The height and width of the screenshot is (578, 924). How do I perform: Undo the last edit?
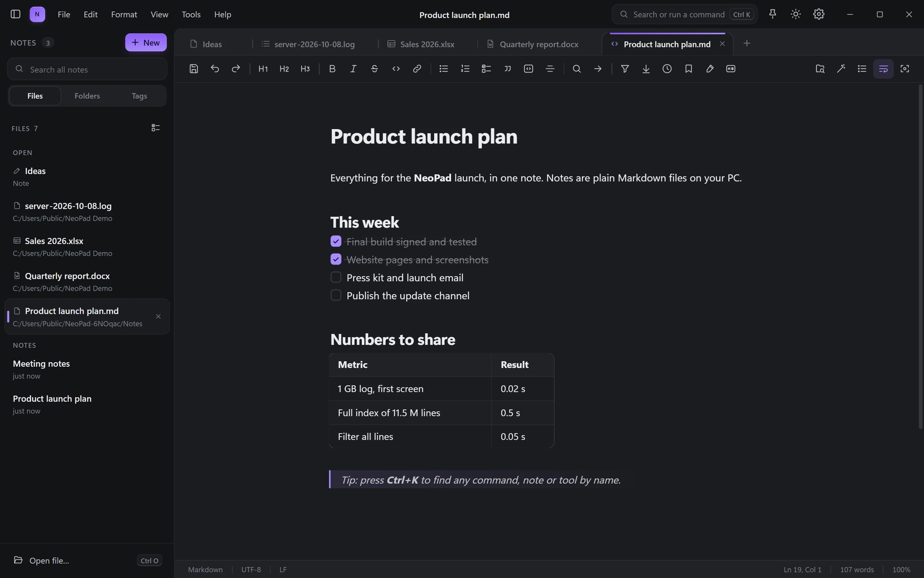coord(215,69)
